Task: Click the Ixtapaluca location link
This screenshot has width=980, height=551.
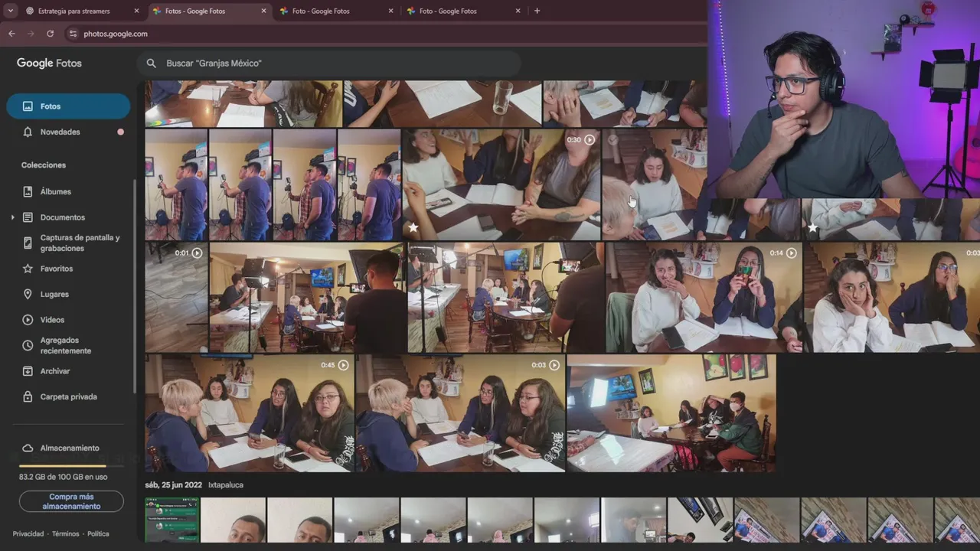Action: [x=226, y=484]
